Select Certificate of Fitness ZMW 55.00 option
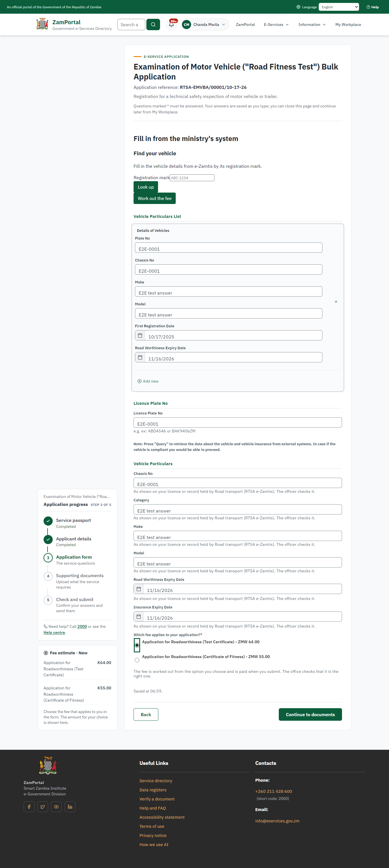 (137, 660)
